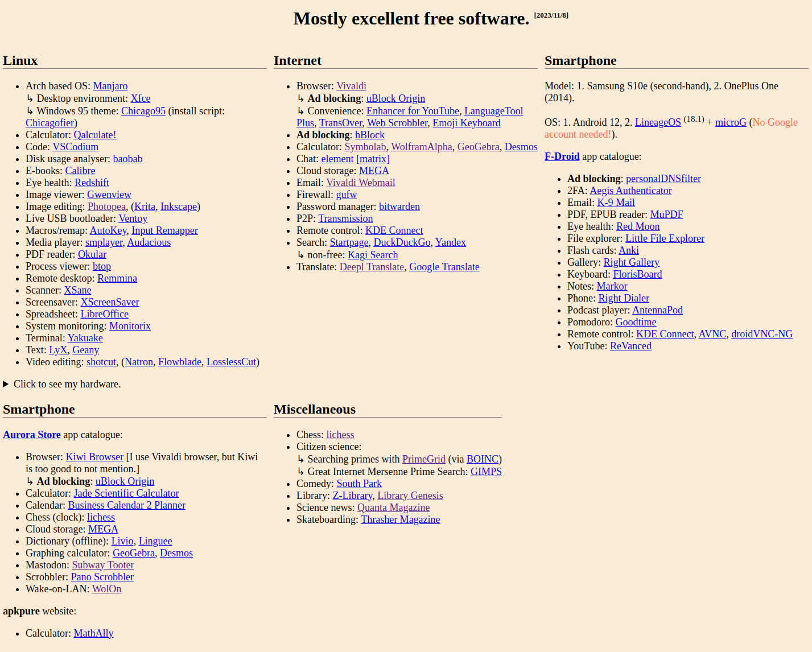Expand the 'Click to see my hardware' disclosure triangle
812x652 pixels.
tap(6, 384)
